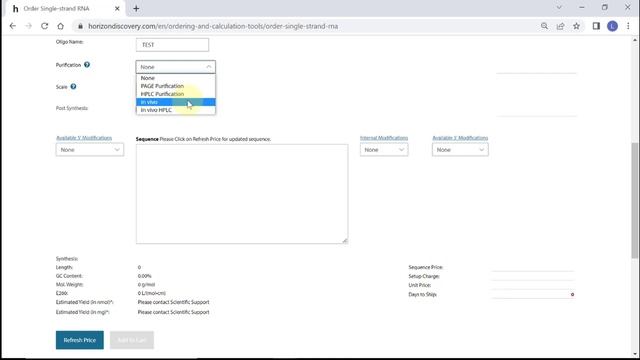Open the Chrome three-dot menu
Viewport: 640px width, 360px height.
[x=628, y=26]
